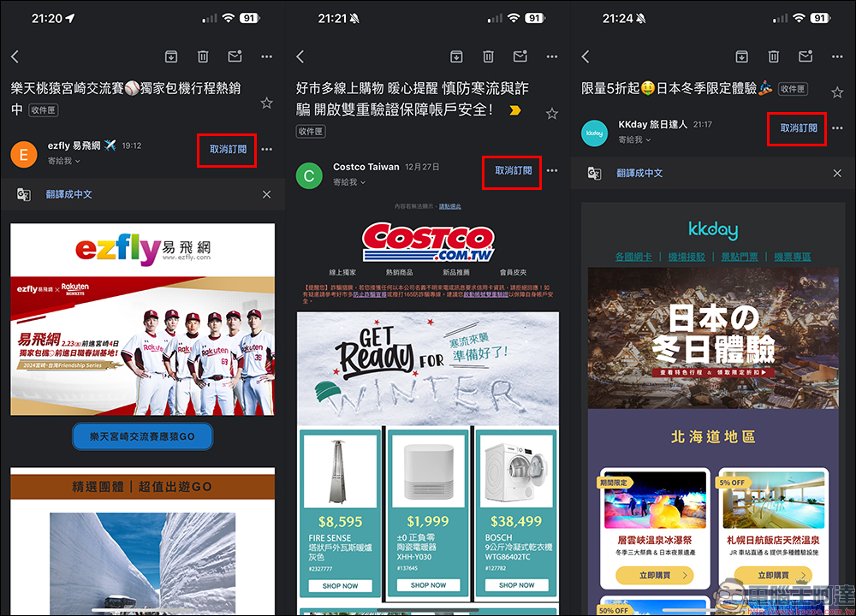The height and width of the screenshot is (616, 856).
Task: Go back from the ezfly email
Action: point(15,56)
